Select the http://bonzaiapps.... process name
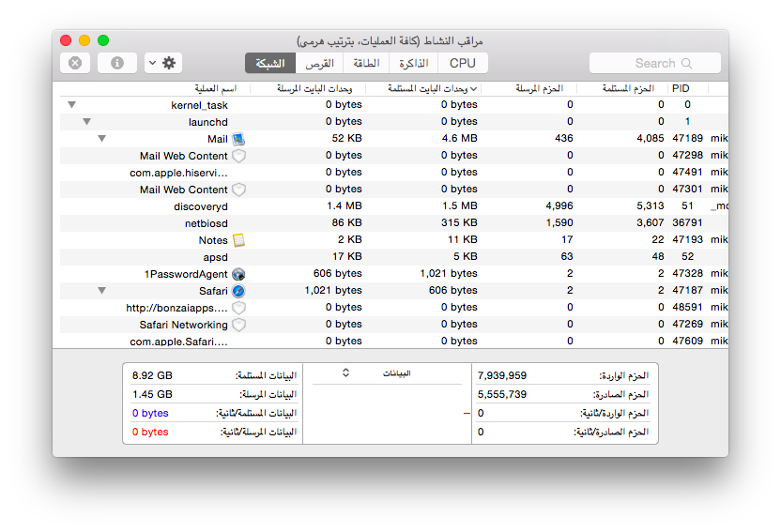 point(176,308)
